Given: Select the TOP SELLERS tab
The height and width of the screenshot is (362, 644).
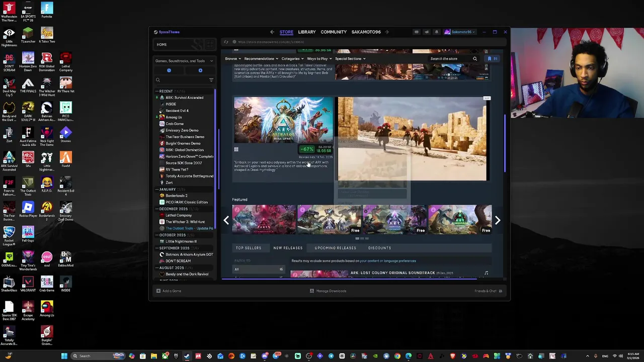Looking at the screenshot, I should click(x=249, y=248).
